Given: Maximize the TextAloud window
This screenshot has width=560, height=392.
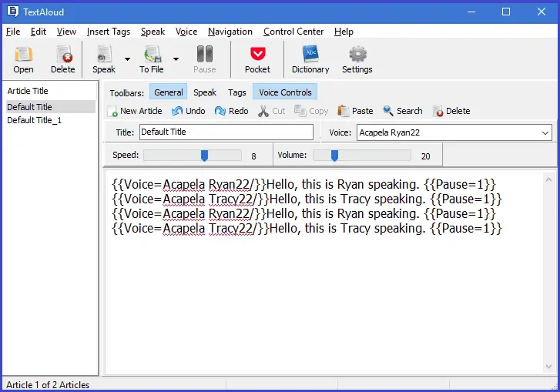Looking at the screenshot, I should tap(506, 12).
